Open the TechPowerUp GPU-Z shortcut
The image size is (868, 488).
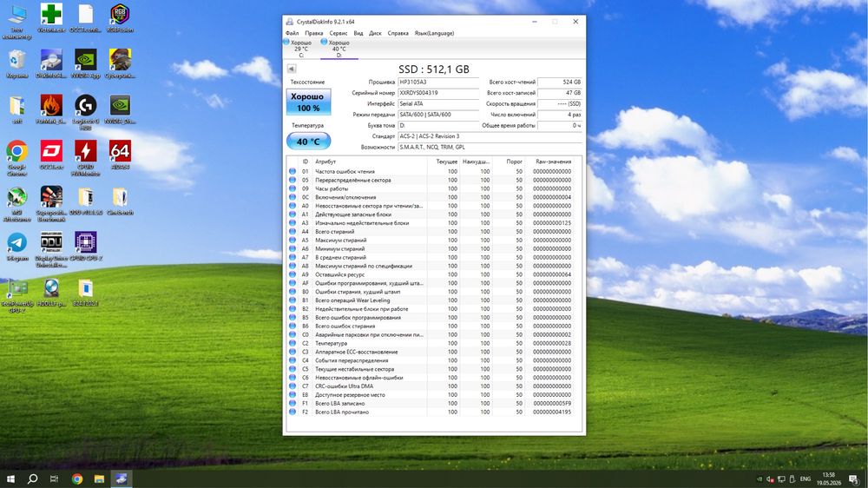(17, 296)
